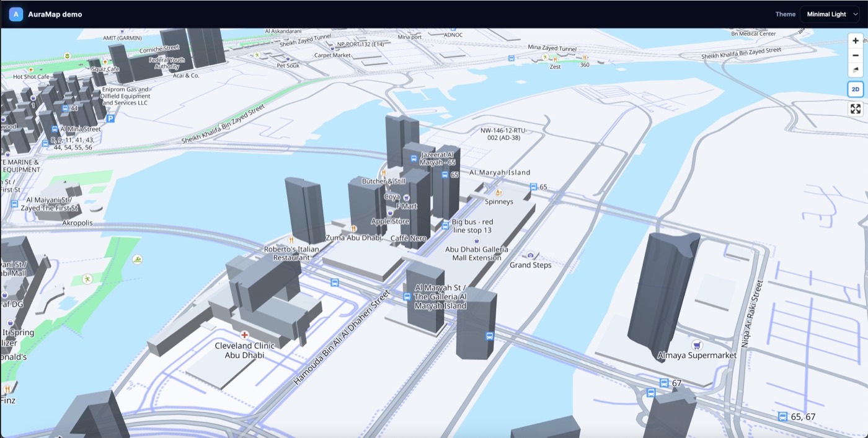Viewport: 868px width, 438px height.
Task: Click the AuraMap demo title
Action: point(55,14)
